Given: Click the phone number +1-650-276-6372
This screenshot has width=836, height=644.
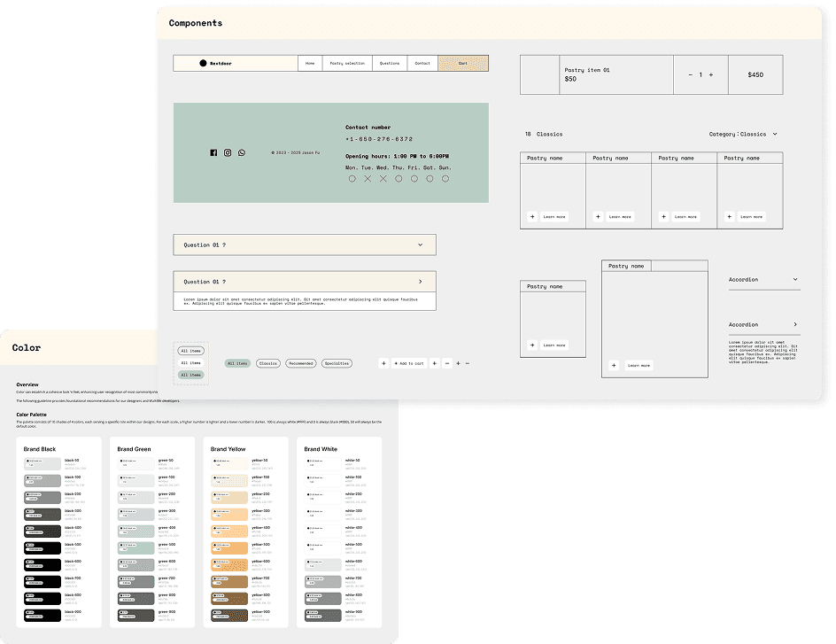Looking at the screenshot, I should (x=379, y=138).
